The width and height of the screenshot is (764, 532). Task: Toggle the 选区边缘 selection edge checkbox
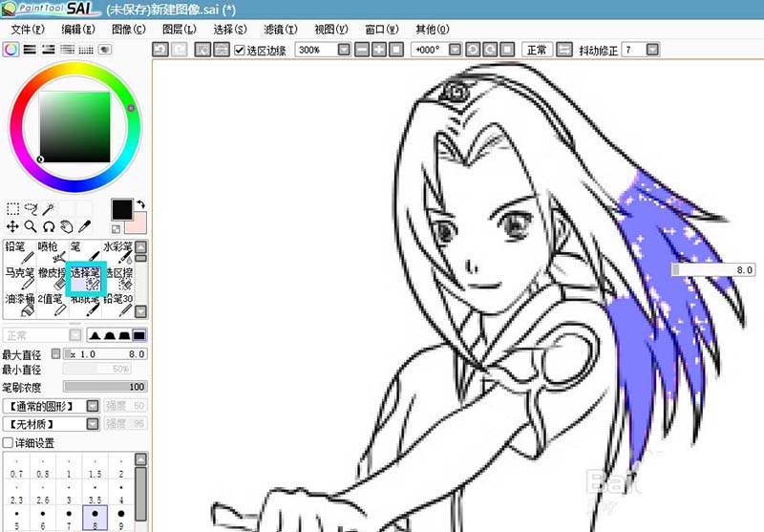[x=240, y=50]
